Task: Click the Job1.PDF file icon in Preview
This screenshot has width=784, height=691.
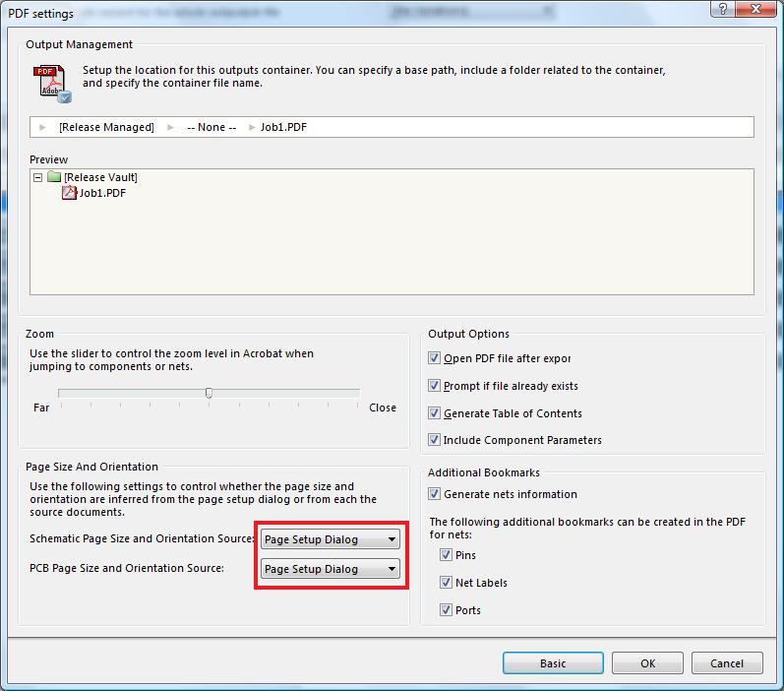Action: 69,193
